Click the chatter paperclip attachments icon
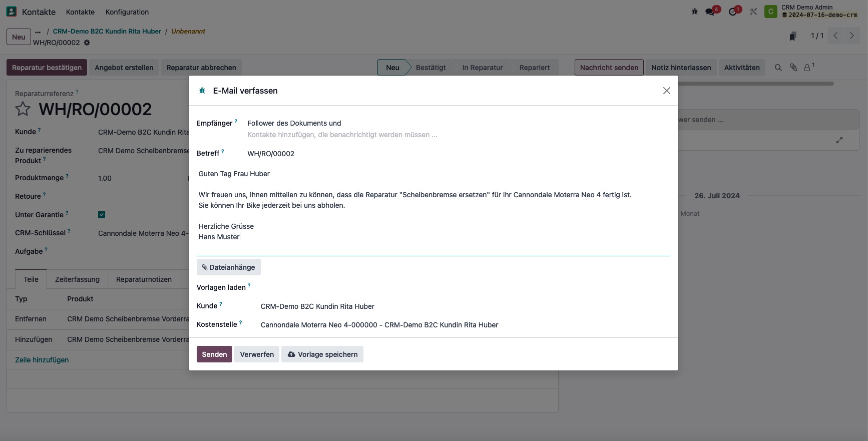 click(x=793, y=68)
